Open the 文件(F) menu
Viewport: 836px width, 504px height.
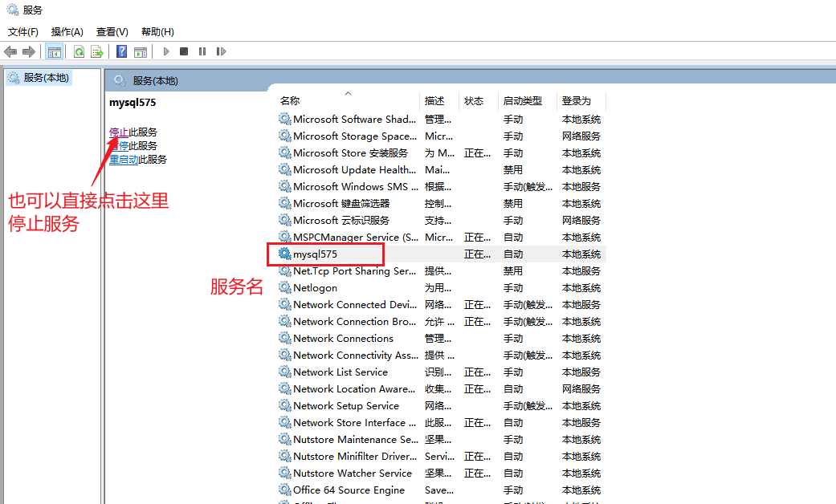point(23,32)
